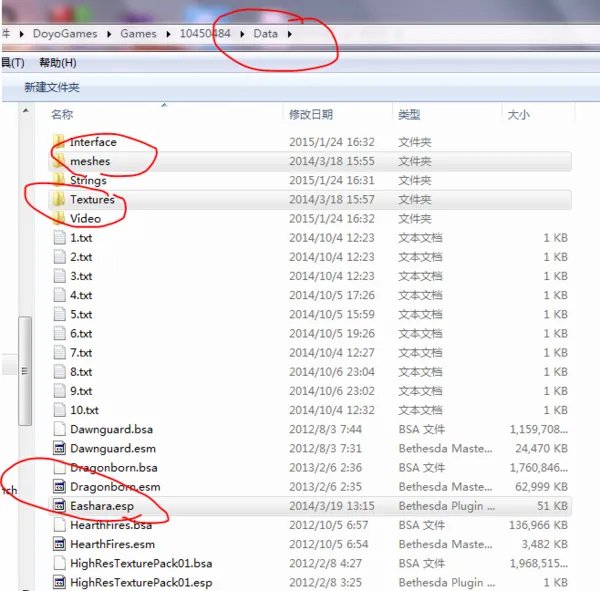
Task: Click the Eashara.esp plugin icon
Action: [x=59, y=506]
